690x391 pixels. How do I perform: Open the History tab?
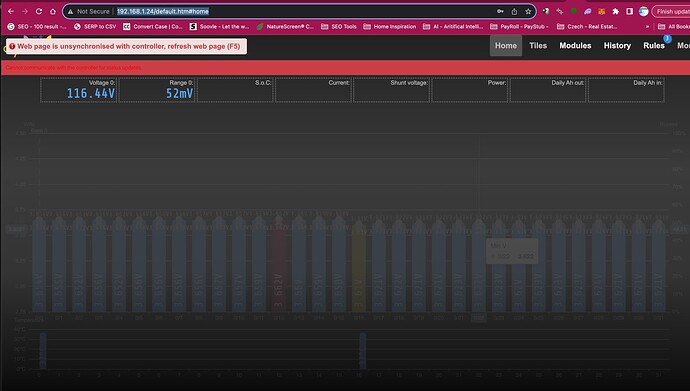(617, 45)
